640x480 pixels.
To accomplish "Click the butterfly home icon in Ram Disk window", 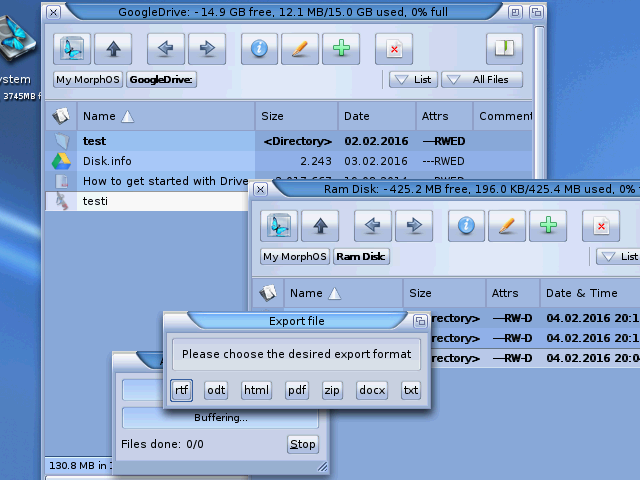I will [279, 226].
